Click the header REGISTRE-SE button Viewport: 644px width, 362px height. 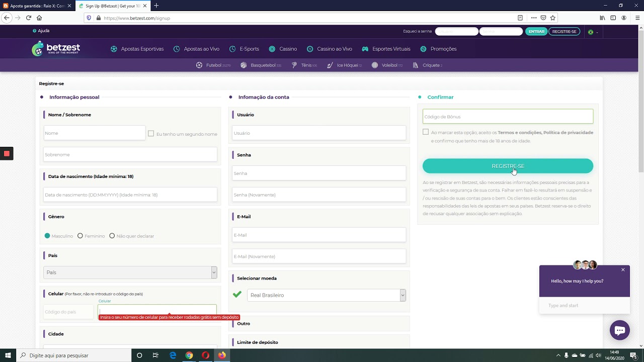pyautogui.click(x=564, y=31)
